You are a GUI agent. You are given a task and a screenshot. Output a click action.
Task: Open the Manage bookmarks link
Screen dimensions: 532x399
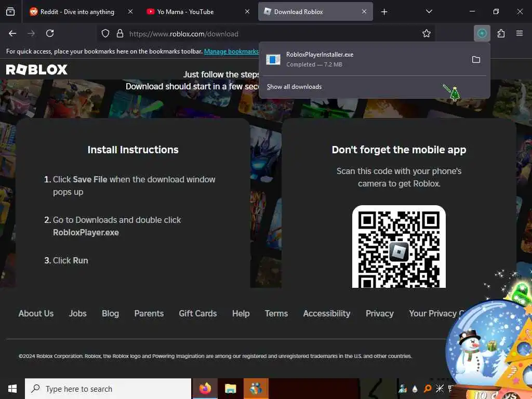(231, 51)
